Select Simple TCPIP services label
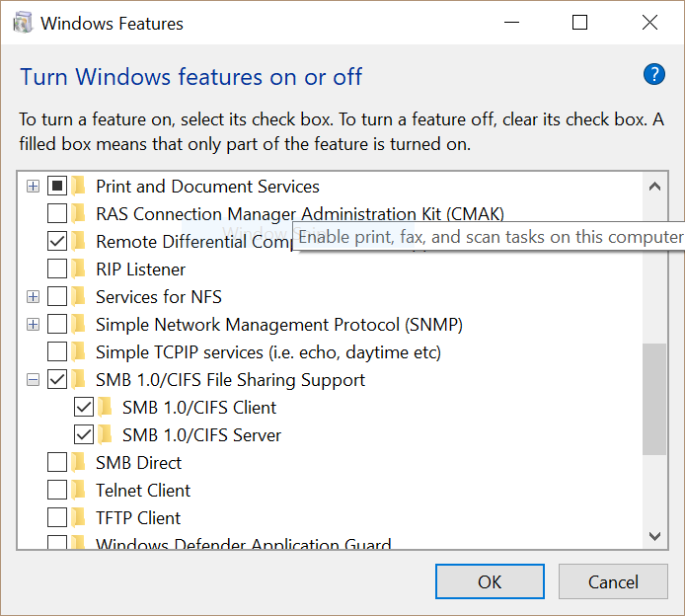 pyautogui.click(x=268, y=352)
